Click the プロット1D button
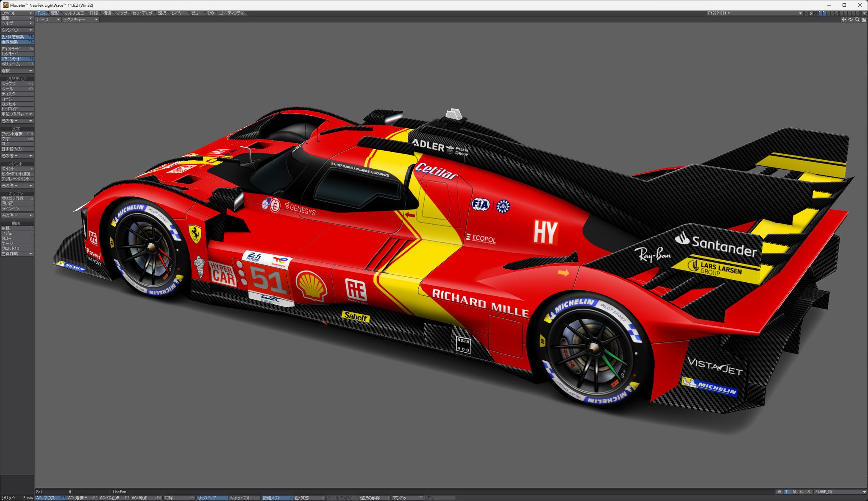 tap(17, 248)
